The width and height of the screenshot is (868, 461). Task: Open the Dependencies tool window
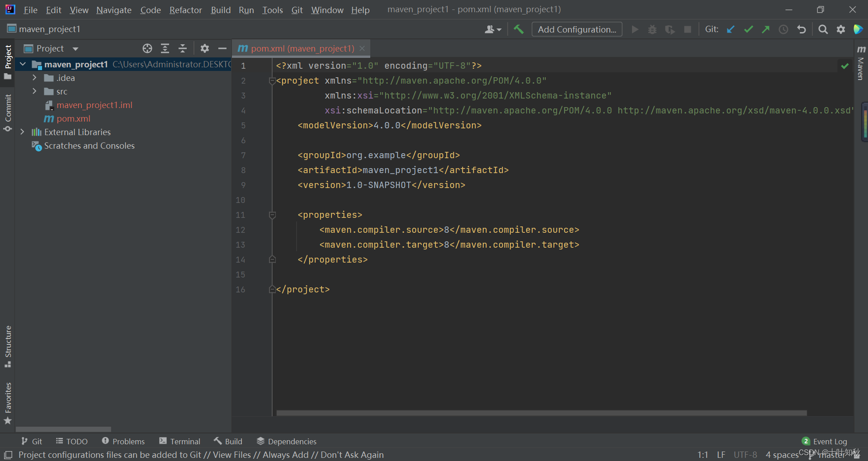point(286,441)
